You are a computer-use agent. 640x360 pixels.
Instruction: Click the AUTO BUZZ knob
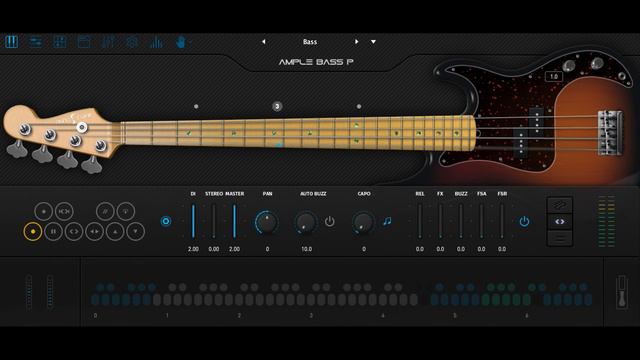[x=305, y=223]
